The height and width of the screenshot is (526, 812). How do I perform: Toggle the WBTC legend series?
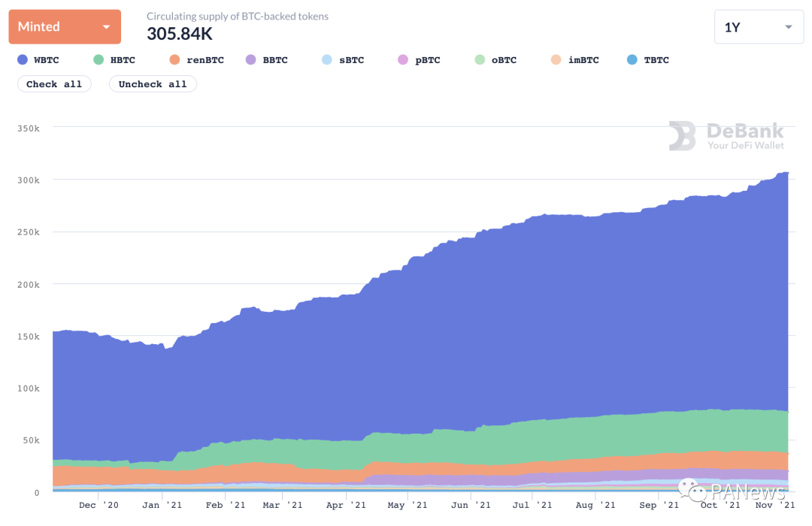[38, 60]
